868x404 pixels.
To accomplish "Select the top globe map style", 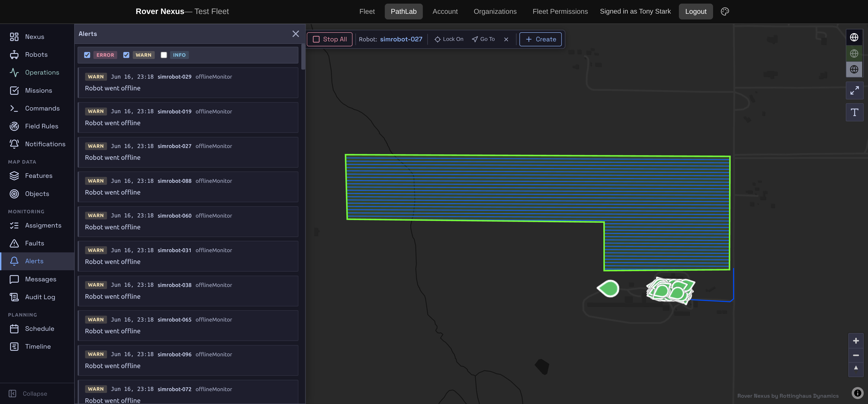I will coord(854,37).
